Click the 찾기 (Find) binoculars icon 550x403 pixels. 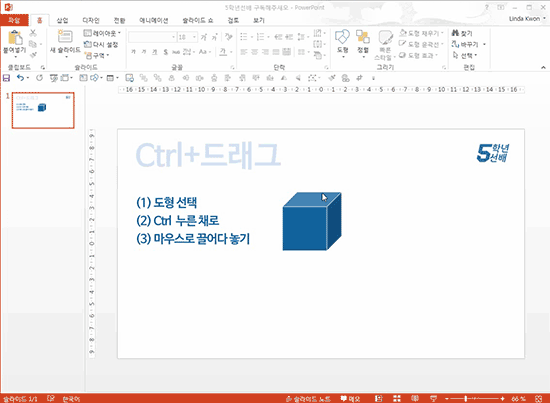coord(455,33)
